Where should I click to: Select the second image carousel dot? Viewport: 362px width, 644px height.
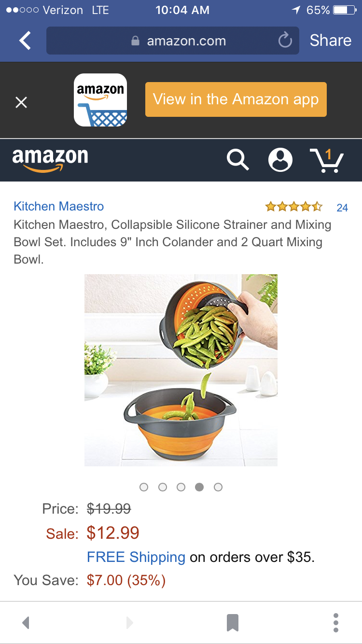pyautogui.click(x=162, y=487)
